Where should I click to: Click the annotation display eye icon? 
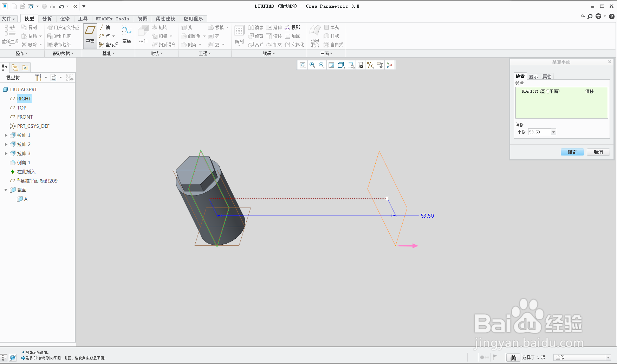(x=380, y=65)
